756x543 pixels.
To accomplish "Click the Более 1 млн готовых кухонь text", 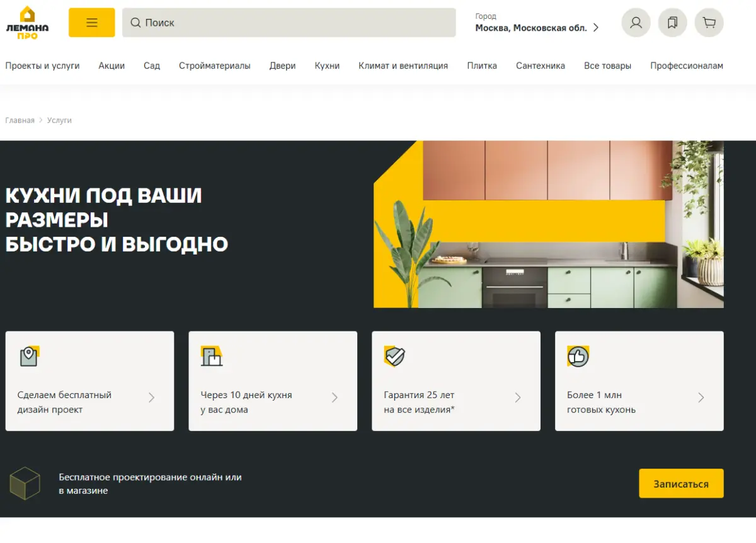I will [x=601, y=403].
